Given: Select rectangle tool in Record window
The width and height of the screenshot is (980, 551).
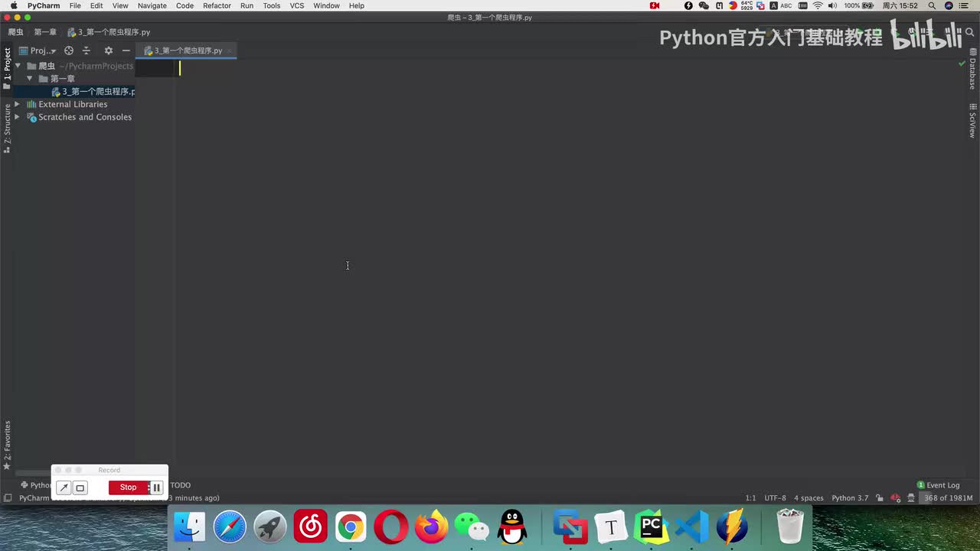Looking at the screenshot, I should pos(80,487).
